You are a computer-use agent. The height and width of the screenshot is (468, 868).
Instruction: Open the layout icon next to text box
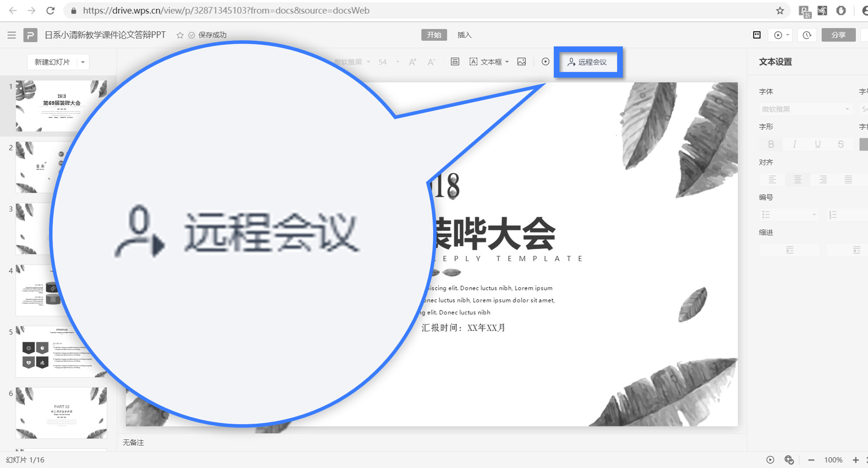point(454,62)
